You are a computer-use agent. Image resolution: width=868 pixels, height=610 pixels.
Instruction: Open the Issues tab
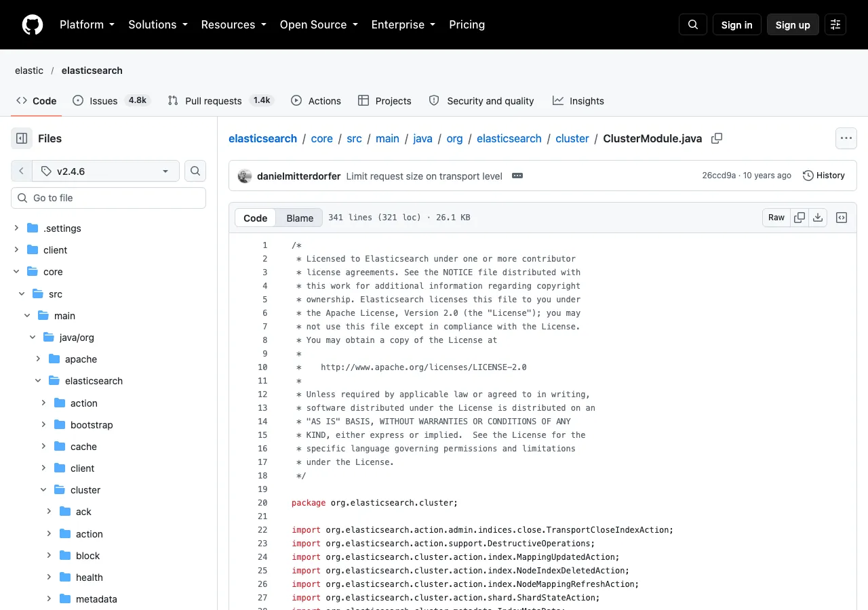tap(111, 100)
